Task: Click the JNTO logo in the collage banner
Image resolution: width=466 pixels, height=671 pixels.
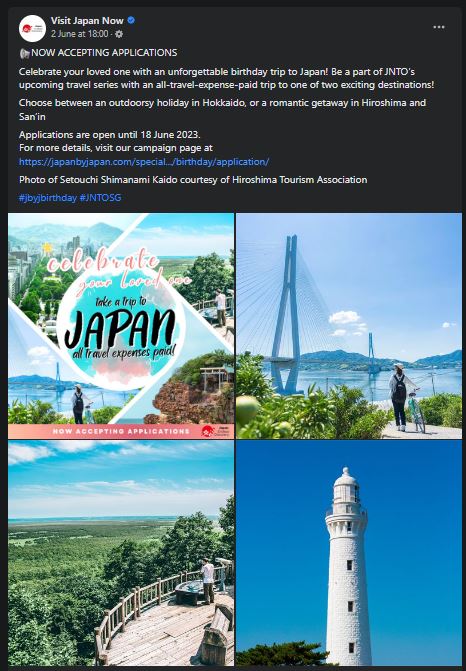Action: [x=215, y=431]
